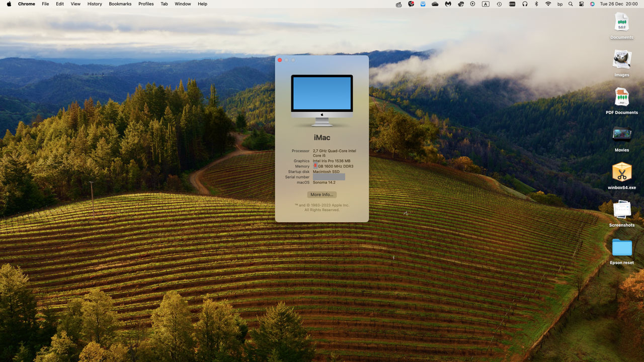Open the Time Machine menu bar icon
Viewport: 644px width, 362px height.
pyautogui.click(x=499, y=4)
